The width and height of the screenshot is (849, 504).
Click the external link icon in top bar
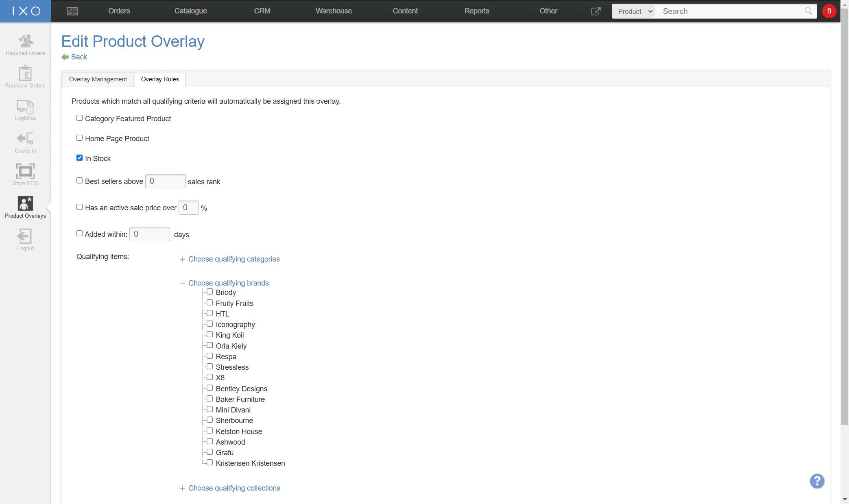point(596,11)
